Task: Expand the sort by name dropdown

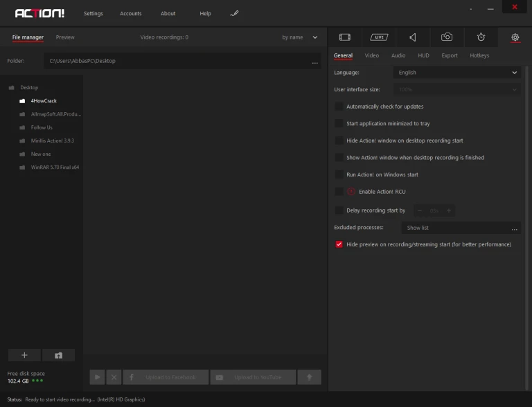Action: tap(299, 37)
